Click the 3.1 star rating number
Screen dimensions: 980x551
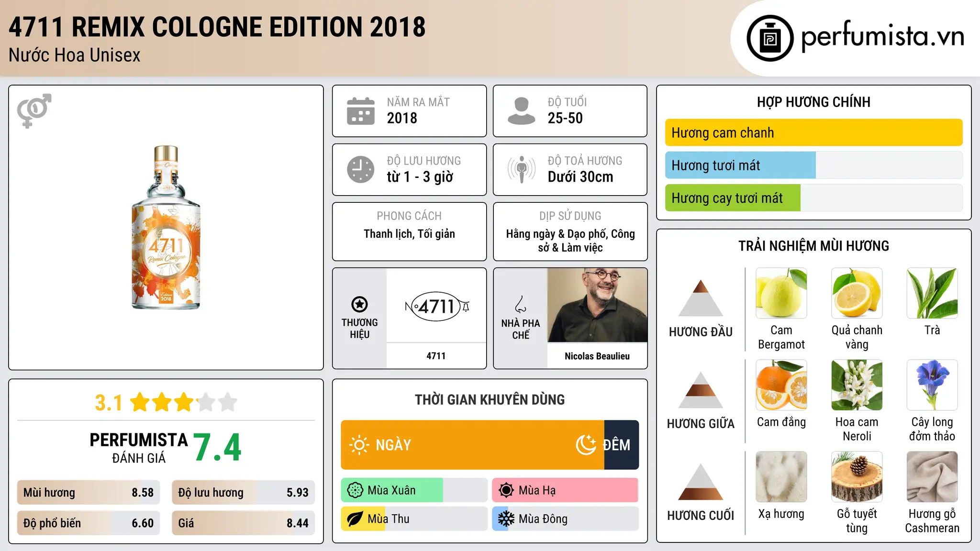(109, 402)
